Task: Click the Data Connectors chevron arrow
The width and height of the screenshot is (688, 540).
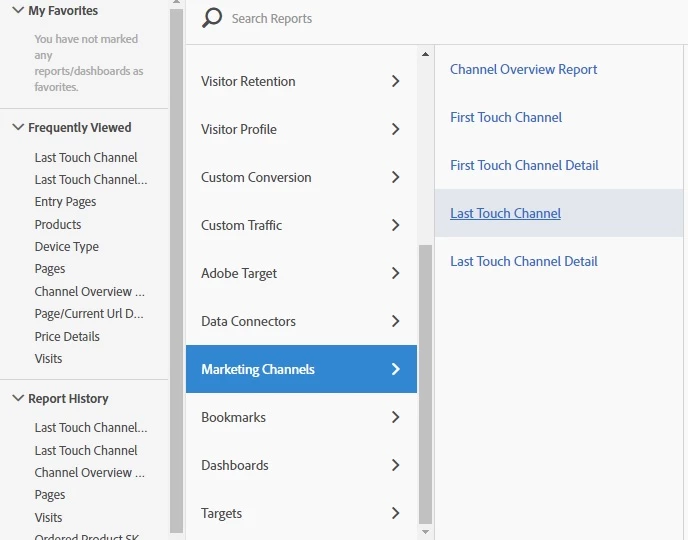Action: pyautogui.click(x=396, y=321)
